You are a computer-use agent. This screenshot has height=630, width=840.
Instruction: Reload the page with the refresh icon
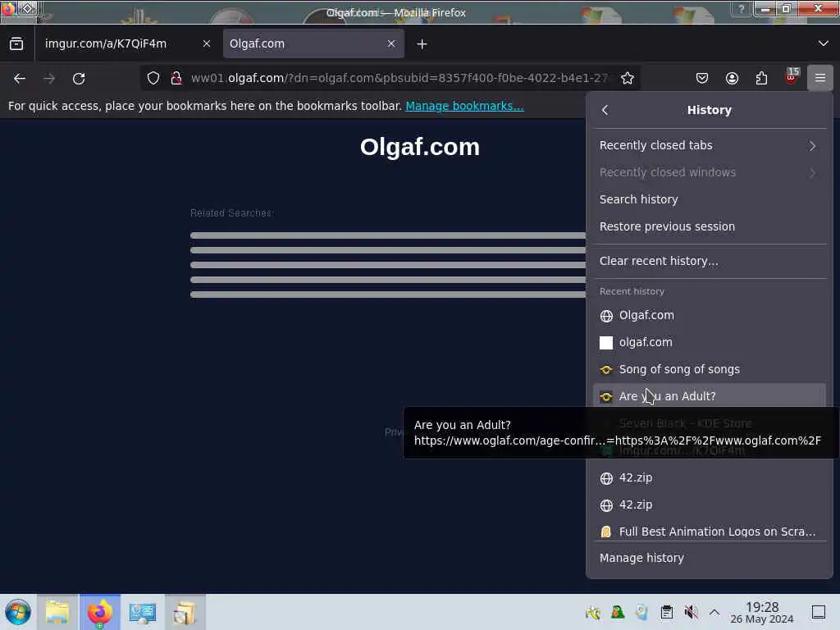tap(79, 79)
